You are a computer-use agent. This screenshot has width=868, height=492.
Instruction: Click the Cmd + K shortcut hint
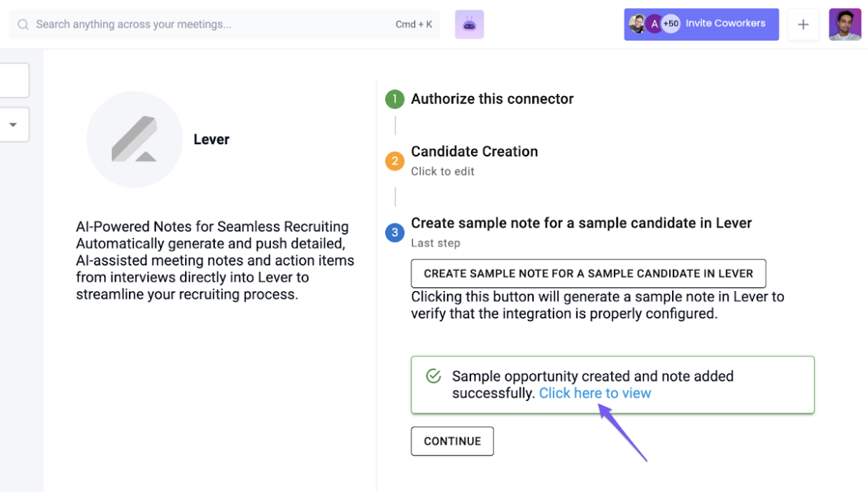tap(414, 24)
